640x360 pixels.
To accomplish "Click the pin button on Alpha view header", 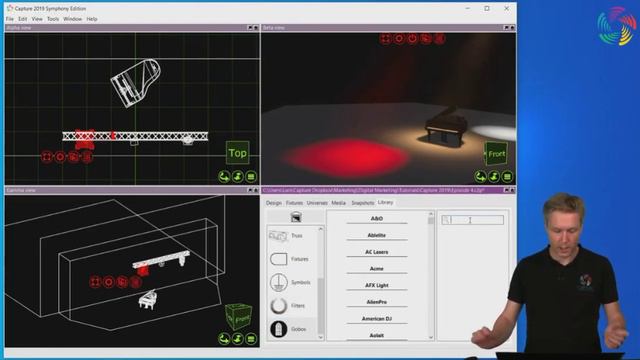I will (250, 28).
